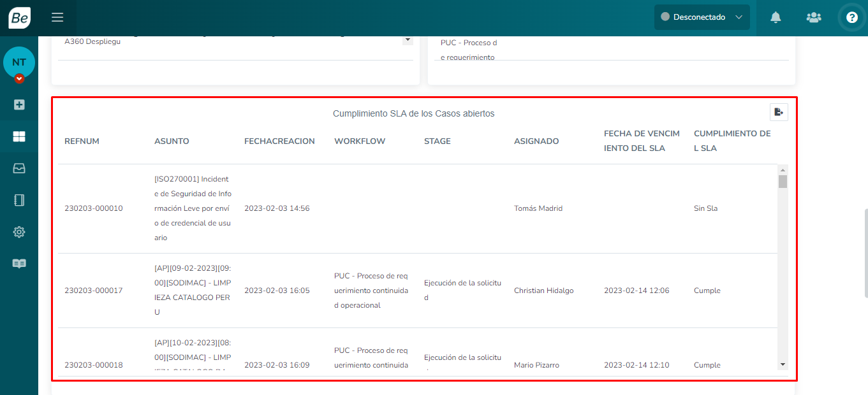Screen dimensions: 868x395
Task: Expand the Desconectado status dropdown
Action: tap(702, 17)
